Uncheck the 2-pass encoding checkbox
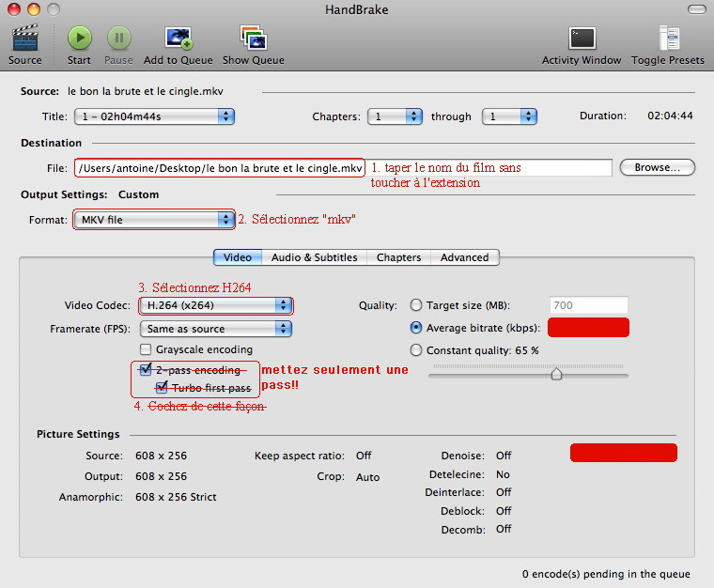714x588 pixels. tap(146, 370)
